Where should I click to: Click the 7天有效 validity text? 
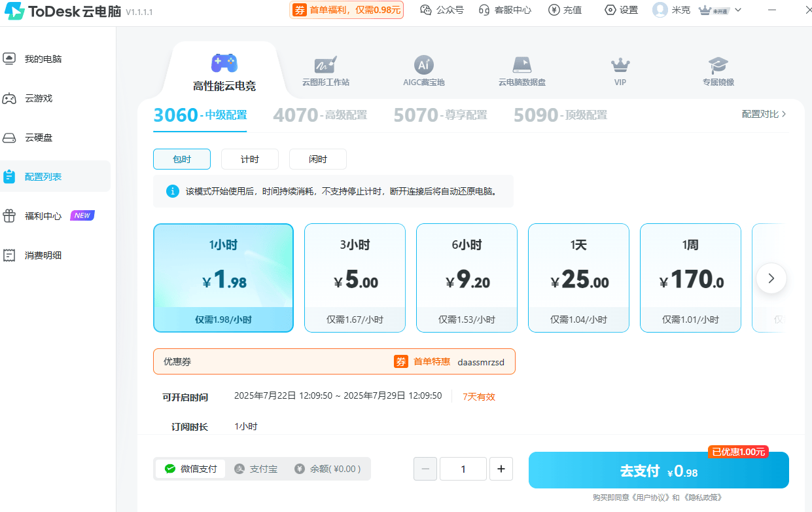click(479, 396)
